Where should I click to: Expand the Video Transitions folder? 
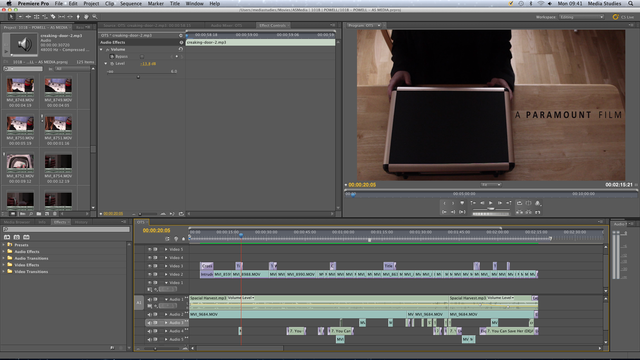point(4,271)
